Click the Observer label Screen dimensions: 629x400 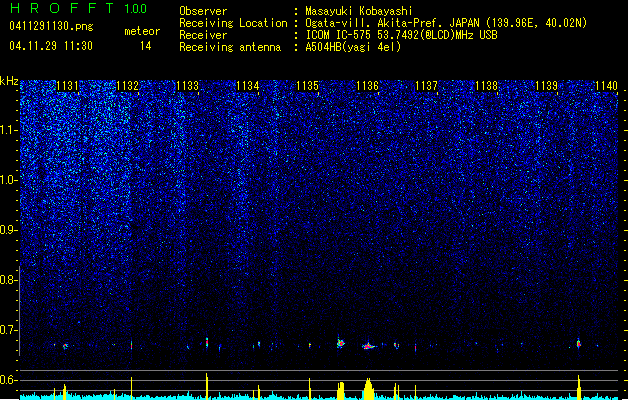click(x=203, y=11)
